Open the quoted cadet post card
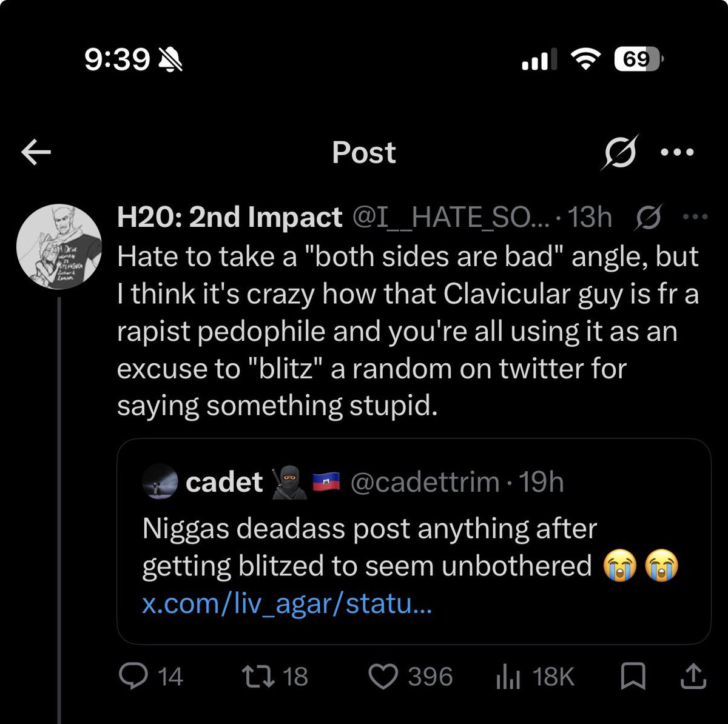728x724 pixels. (x=413, y=541)
